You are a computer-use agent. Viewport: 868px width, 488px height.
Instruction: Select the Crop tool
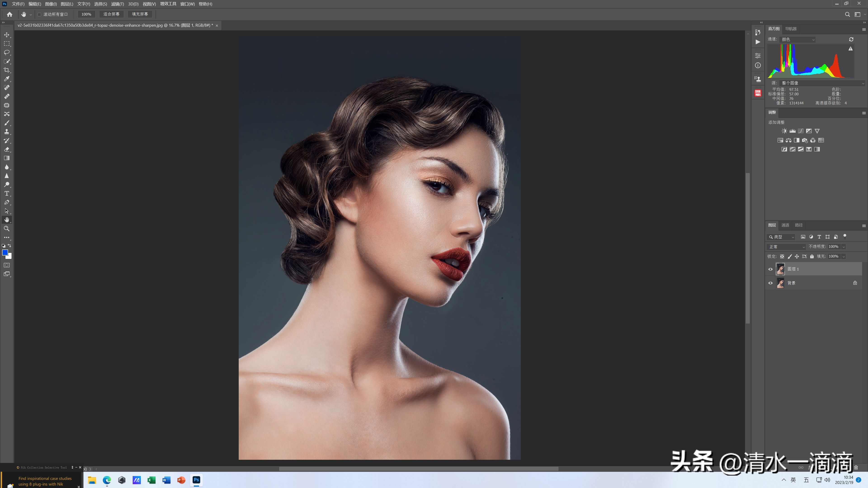pyautogui.click(x=7, y=70)
